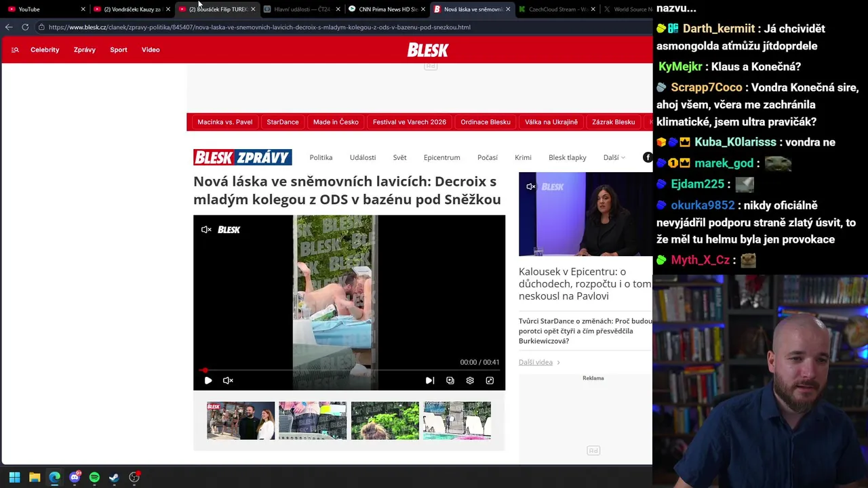The image size is (868, 488).
Task: Switch to the CzechCloud Stream tab
Action: (557, 9)
